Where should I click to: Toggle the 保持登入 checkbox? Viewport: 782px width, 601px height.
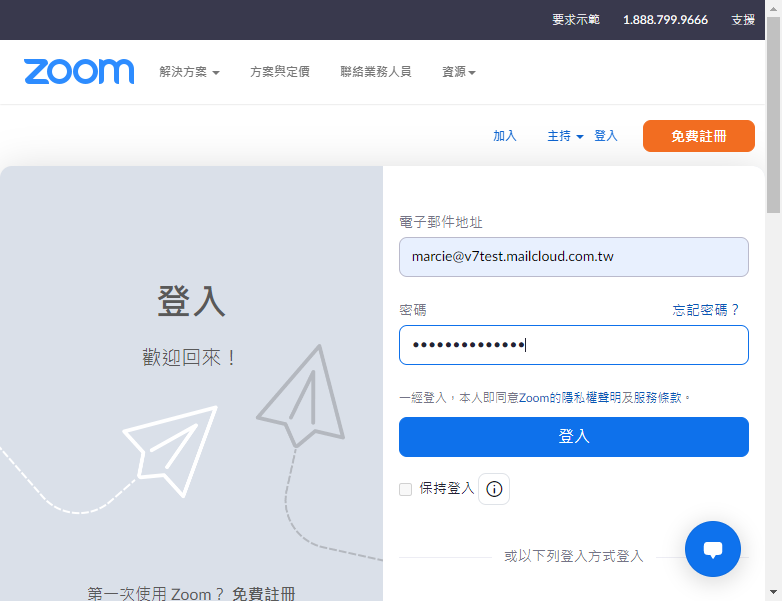[x=405, y=489]
